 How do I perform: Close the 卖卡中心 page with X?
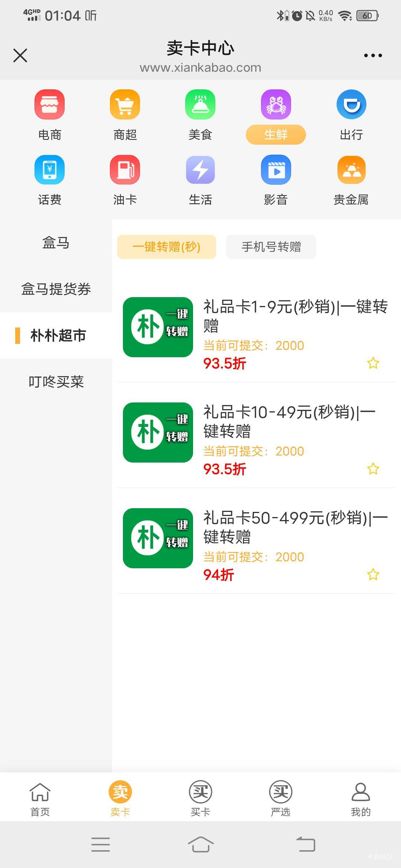[20, 55]
